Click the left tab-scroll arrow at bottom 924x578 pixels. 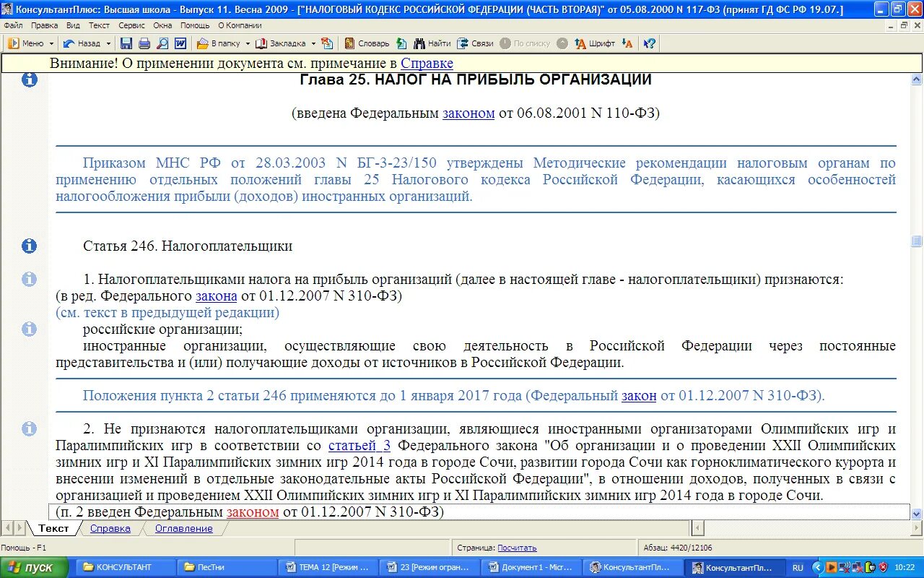(7, 528)
